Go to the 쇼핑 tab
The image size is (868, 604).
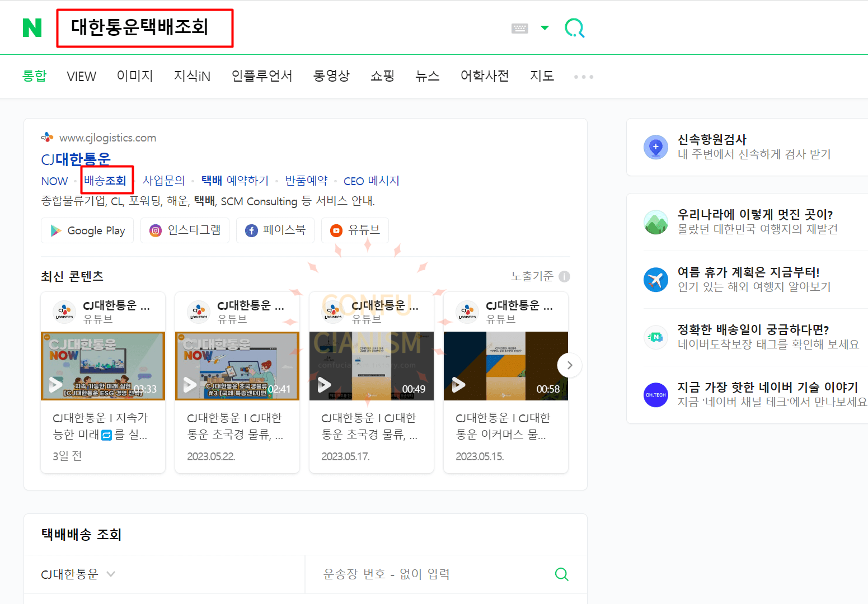[x=382, y=76]
